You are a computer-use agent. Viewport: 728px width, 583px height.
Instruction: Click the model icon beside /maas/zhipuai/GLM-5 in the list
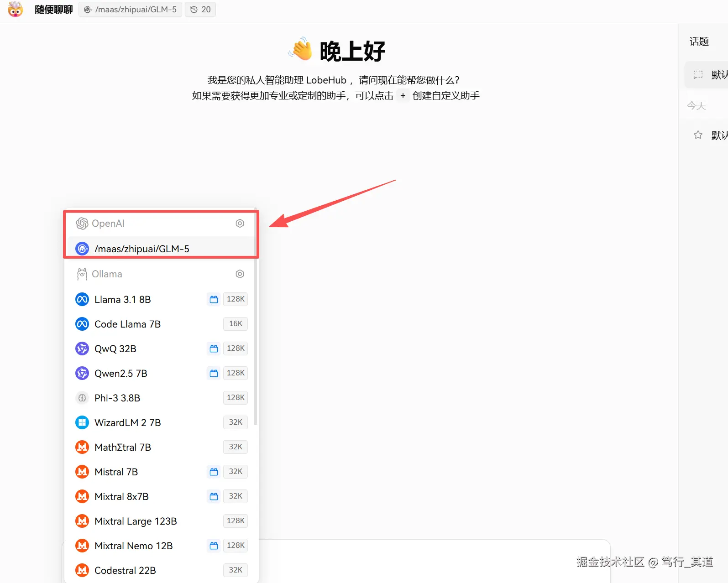[x=82, y=249]
